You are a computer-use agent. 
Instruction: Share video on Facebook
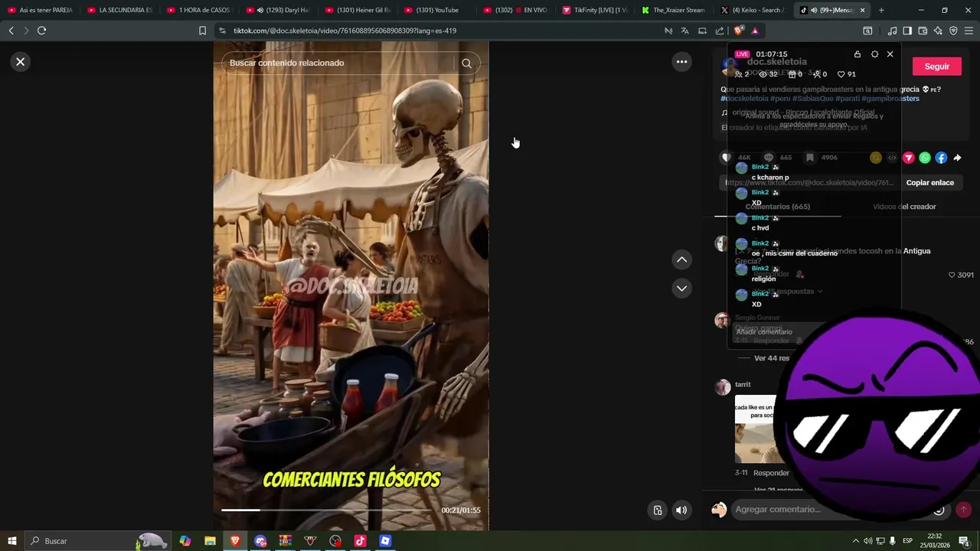(941, 158)
